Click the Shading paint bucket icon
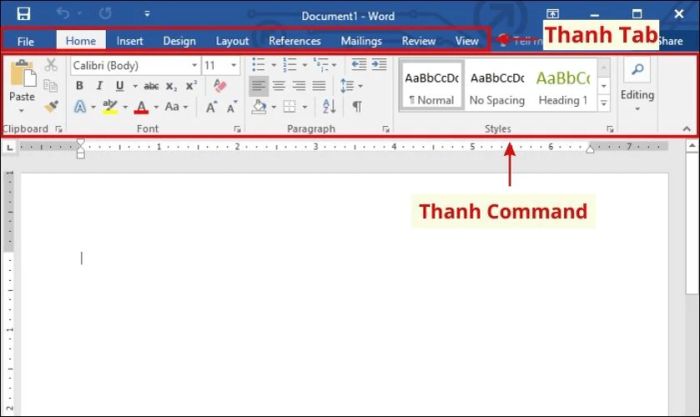The height and width of the screenshot is (417, 700). [x=259, y=107]
